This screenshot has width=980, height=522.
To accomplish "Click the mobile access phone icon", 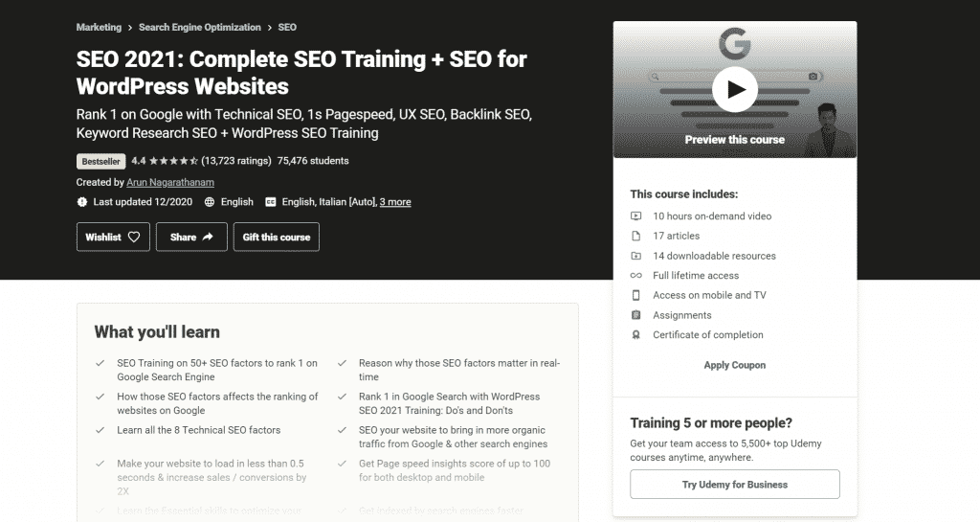I will coord(635,295).
